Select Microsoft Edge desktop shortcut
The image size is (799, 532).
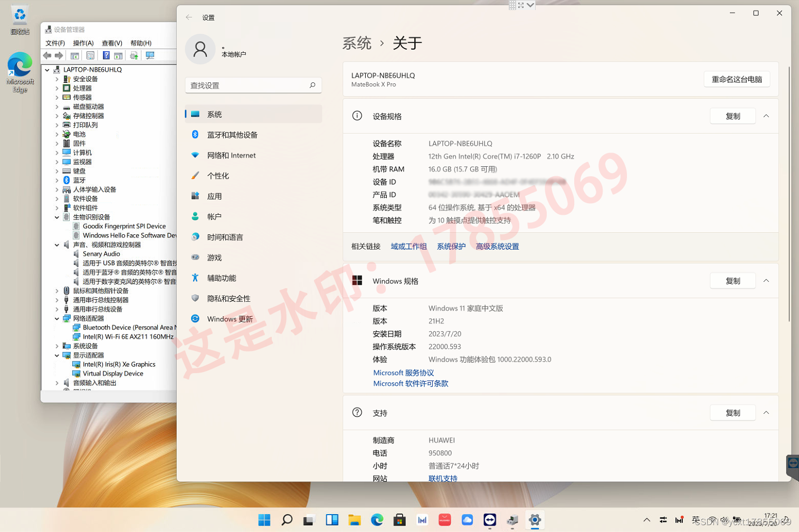point(20,72)
